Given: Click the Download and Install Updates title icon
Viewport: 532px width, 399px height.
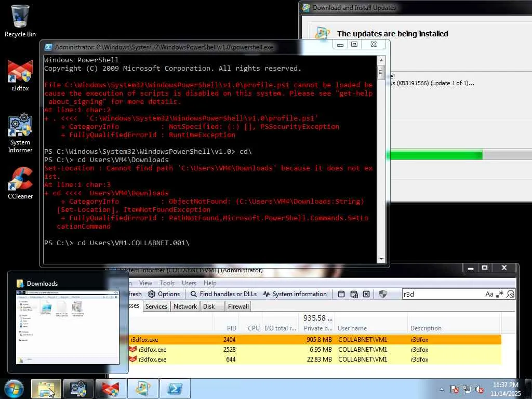Looking at the screenshot, I should 305,7.
